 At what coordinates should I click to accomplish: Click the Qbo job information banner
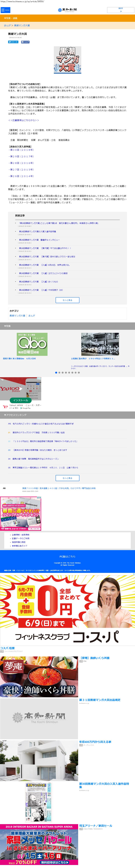coord(32,344)
